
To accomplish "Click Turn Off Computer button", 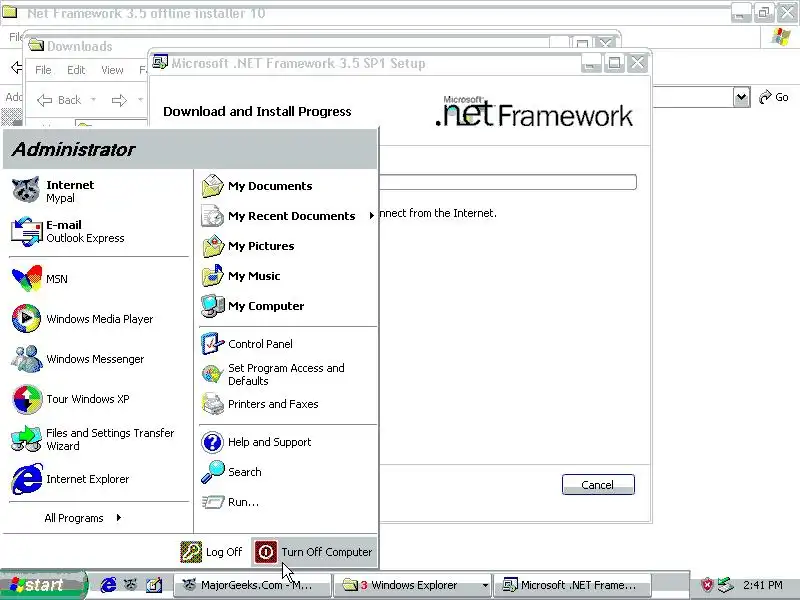I will coord(314,552).
